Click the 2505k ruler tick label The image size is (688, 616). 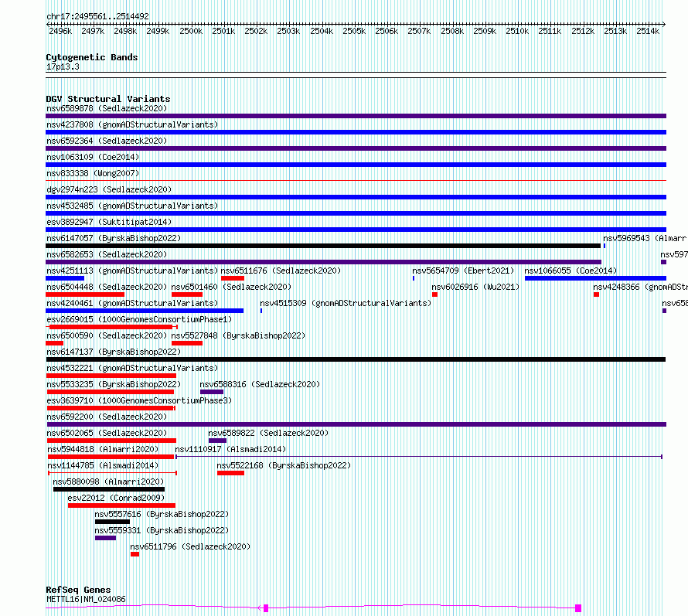click(x=354, y=31)
